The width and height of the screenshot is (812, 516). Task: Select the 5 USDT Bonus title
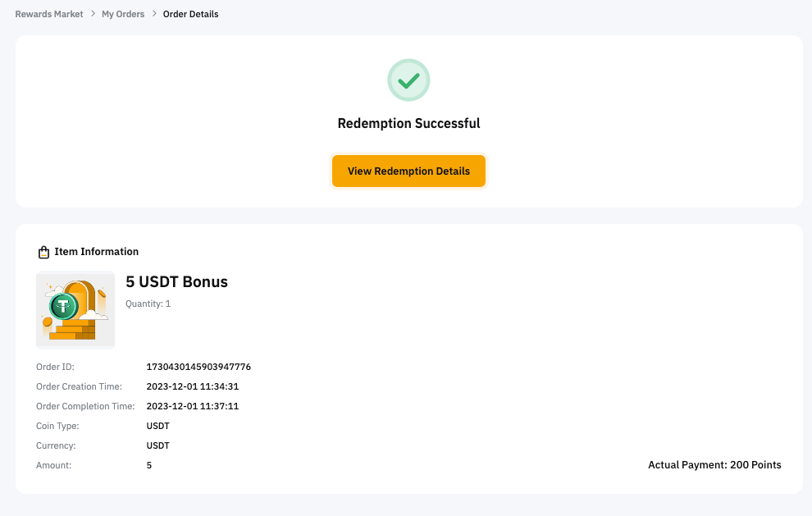pos(176,282)
